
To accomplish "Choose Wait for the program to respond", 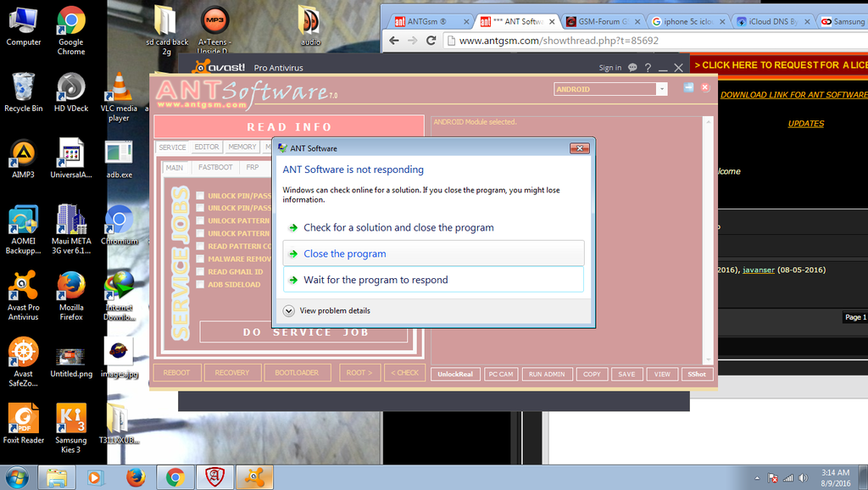I will [x=433, y=280].
